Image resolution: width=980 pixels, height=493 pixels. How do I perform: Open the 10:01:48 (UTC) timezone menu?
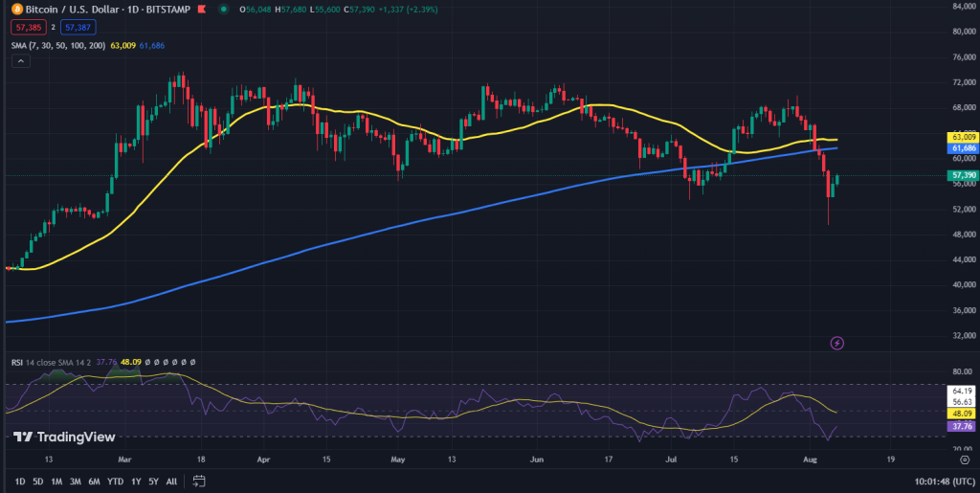[945, 482]
